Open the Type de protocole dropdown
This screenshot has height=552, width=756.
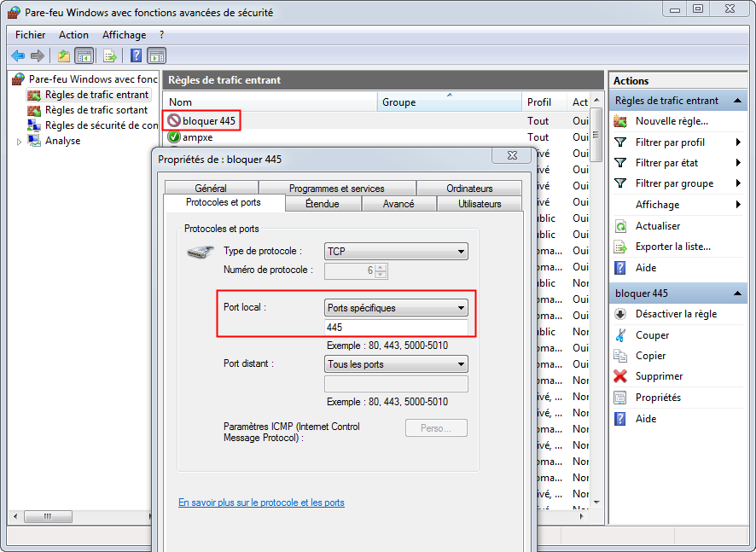(397, 252)
